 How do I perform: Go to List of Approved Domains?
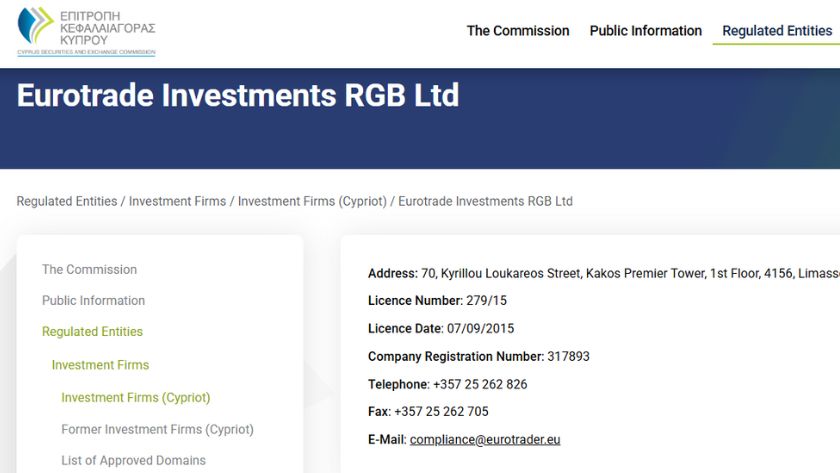coord(133,461)
